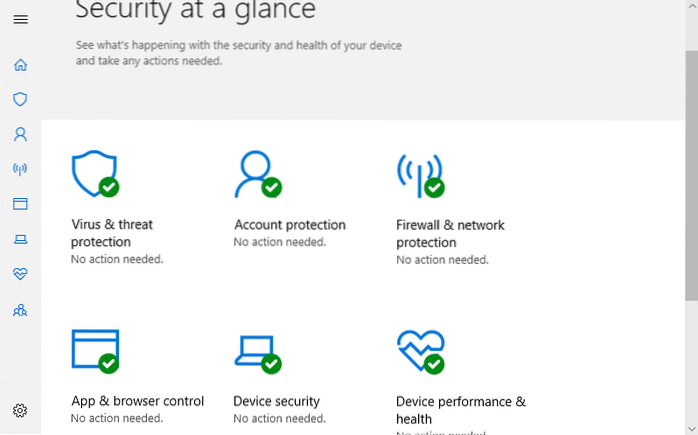
Task: Open Device performance heart icon in sidebar
Action: (20, 273)
